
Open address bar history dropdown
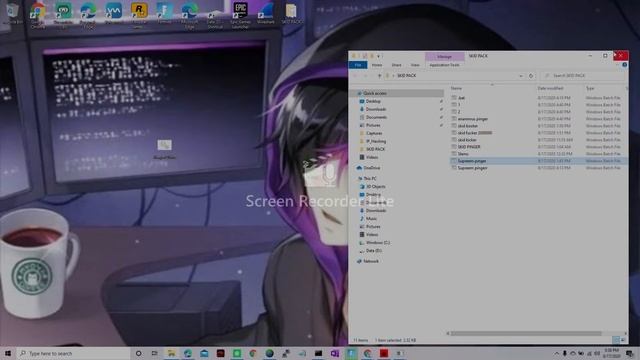(x=521, y=76)
